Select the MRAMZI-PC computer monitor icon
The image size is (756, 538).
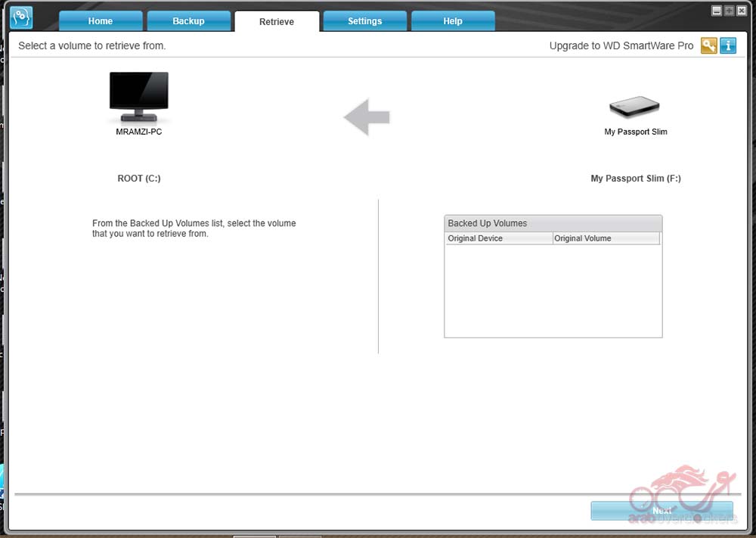(x=139, y=98)
